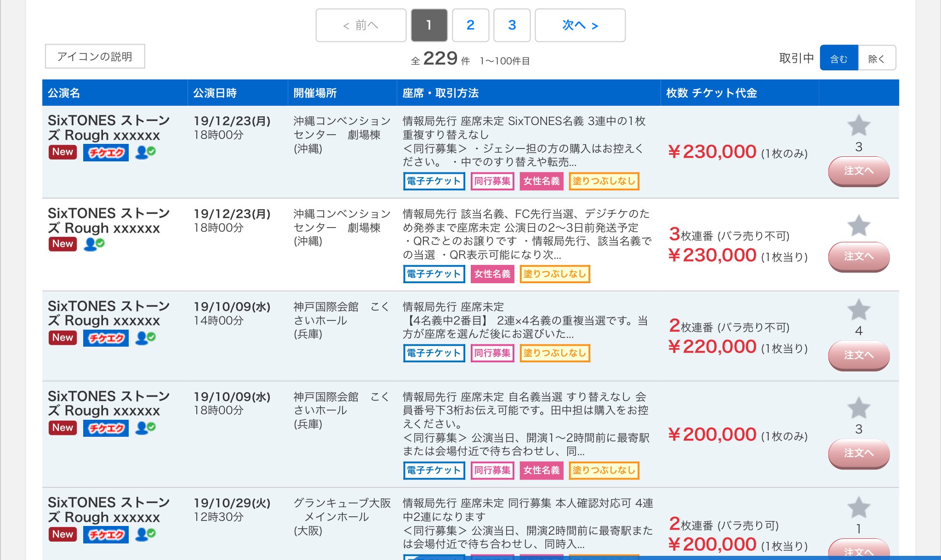Set 取引中 filter to 除く
This screenshot has height=560, width=941.
pyautogui.click(x=876, y=58)
